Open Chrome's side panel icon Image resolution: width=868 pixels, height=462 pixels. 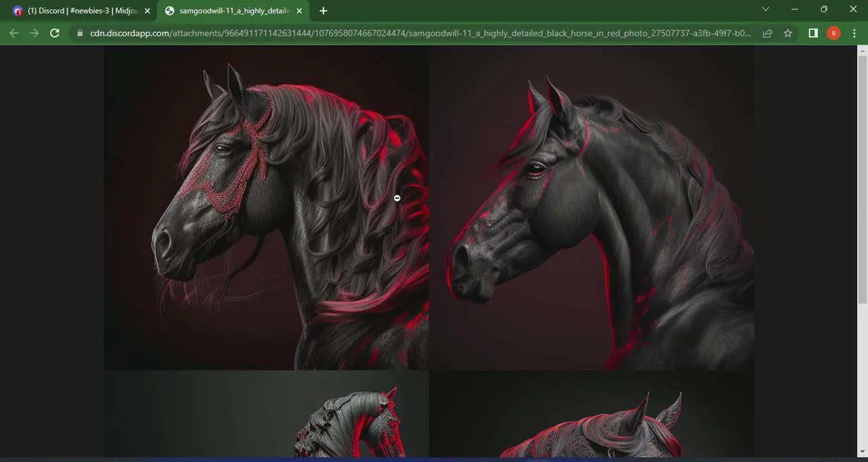click(812, 33)
